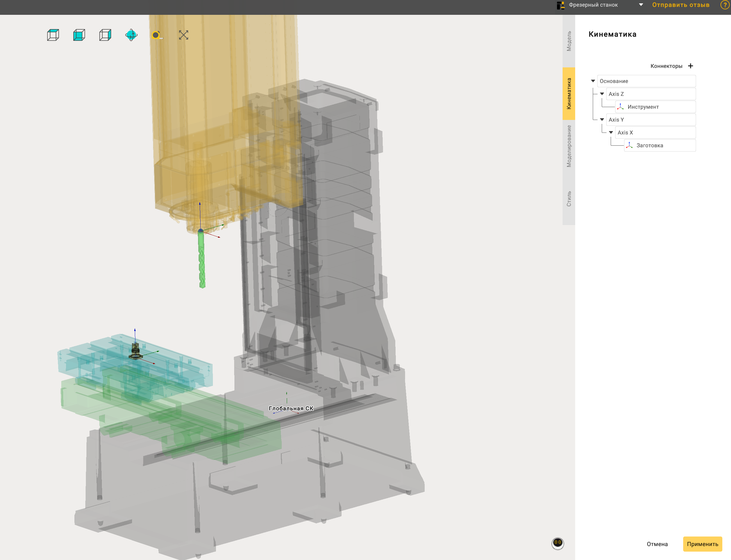Collapse the Axis X node arrow

tap(611, 133)
